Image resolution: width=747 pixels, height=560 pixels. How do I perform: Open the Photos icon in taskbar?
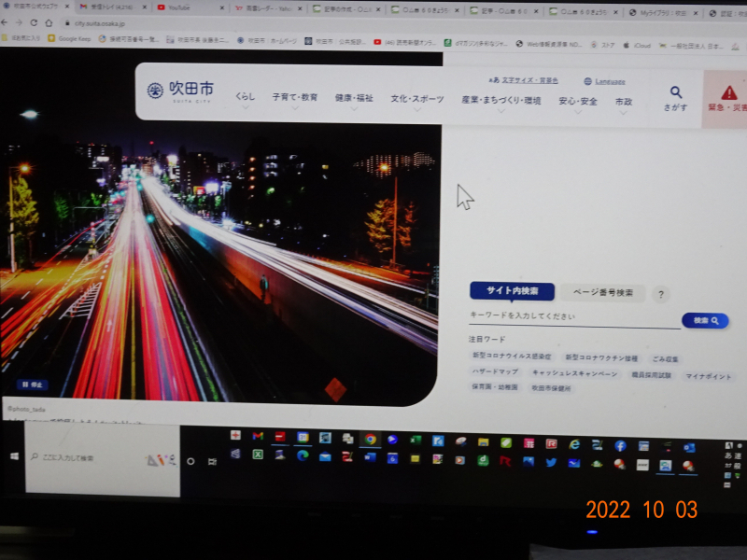529,461
